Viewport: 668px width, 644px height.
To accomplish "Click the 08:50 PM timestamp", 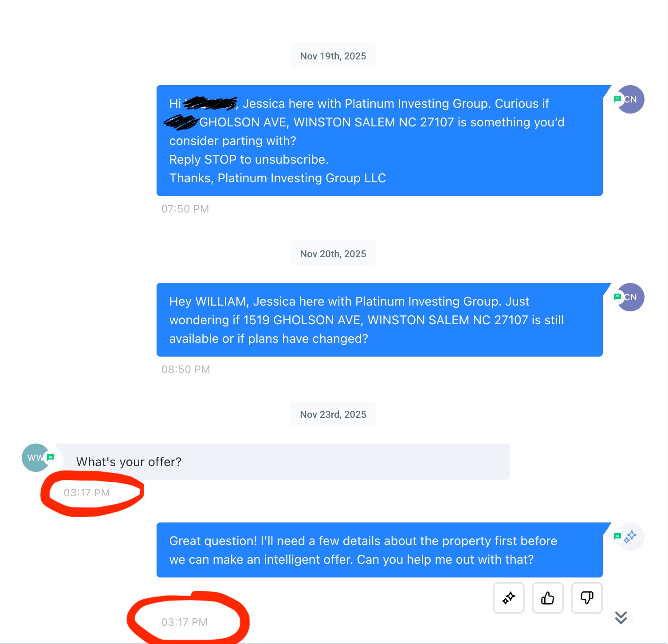I will 185,369.
